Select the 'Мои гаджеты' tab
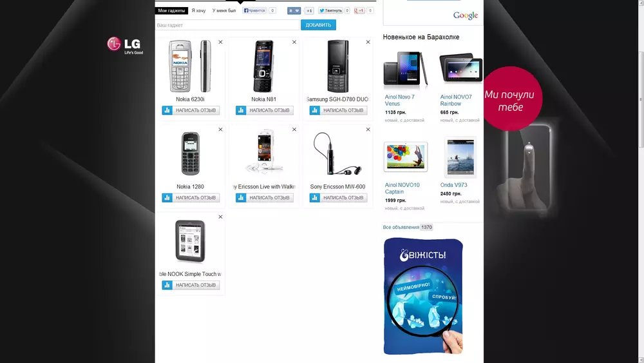This screenshot has width=644, height=363. (x=171, y=11)
